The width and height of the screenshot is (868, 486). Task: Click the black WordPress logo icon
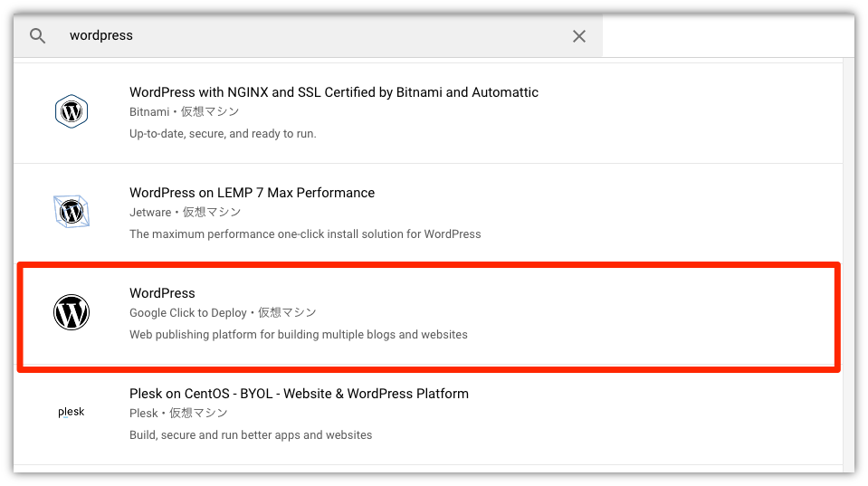[72, 312]
